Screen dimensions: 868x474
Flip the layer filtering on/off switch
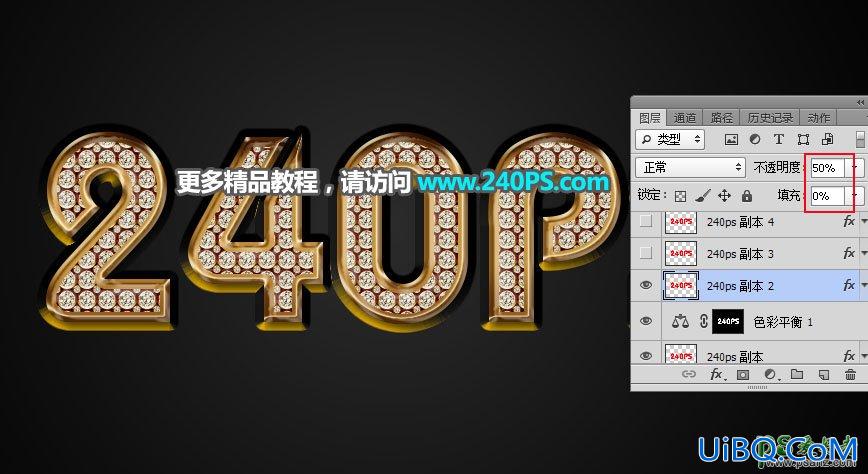[x=860, y=139]
